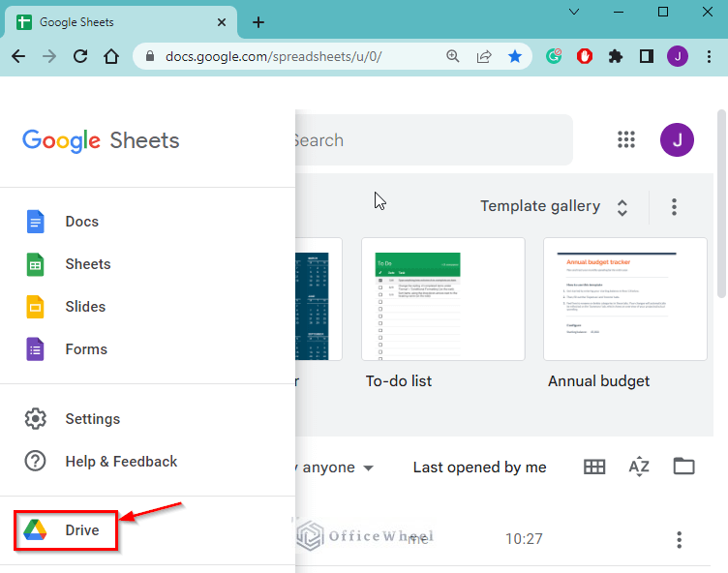Open Settings via the gear icon
Screen dimensions: 728x573
tap(36, 419)
